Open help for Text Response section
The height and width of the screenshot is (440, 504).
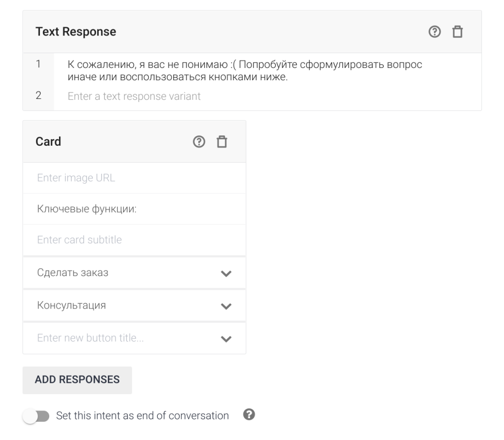[435, 32]
